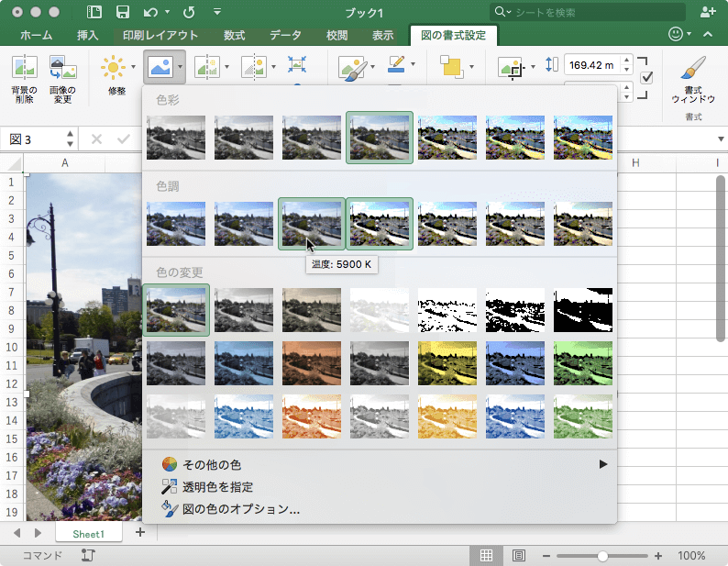
Task: Click the save icon in title bar
Action: pos(122,12)
